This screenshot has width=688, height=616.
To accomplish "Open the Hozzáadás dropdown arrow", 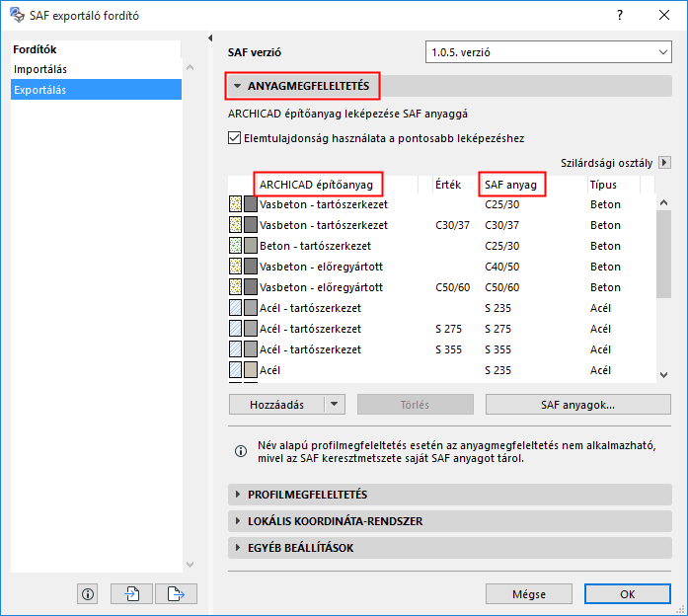I will point(335,404).
